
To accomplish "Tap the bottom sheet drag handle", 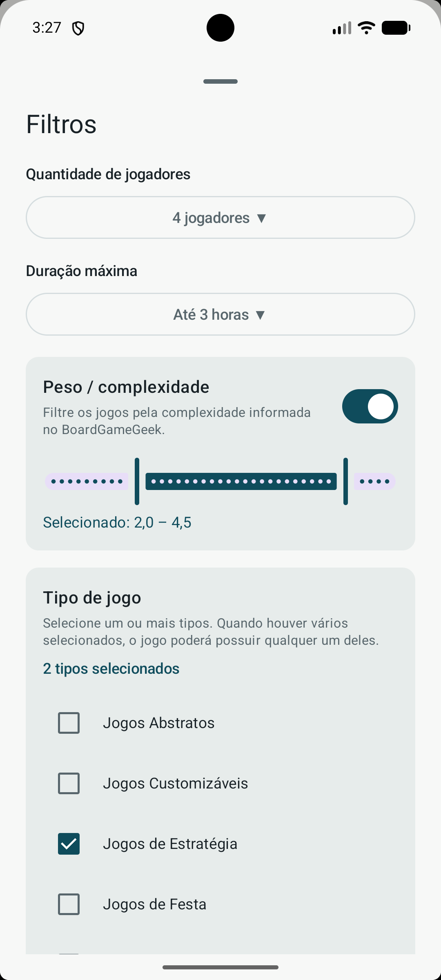I will point(220,82).
